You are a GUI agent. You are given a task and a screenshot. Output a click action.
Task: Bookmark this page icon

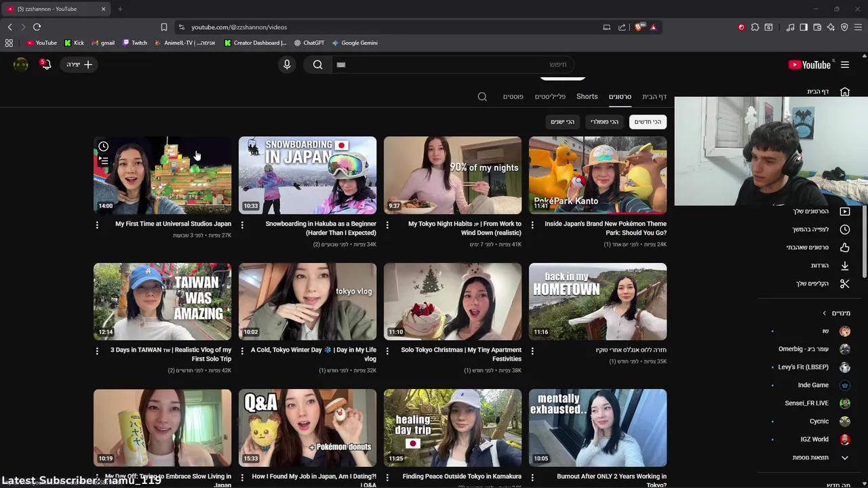[x=163, y=27]
